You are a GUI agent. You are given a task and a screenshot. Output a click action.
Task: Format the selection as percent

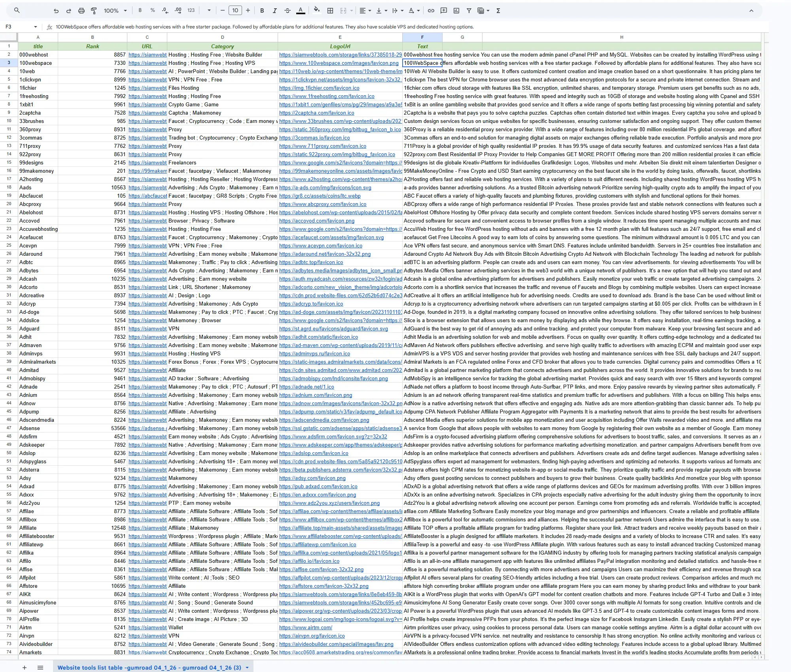click(152, 11)
